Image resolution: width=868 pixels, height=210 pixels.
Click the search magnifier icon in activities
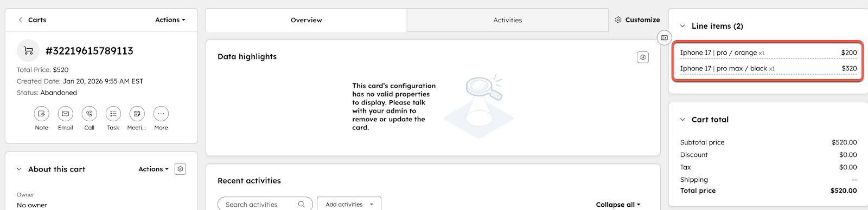pyautogui.click(x=302, y=205)
